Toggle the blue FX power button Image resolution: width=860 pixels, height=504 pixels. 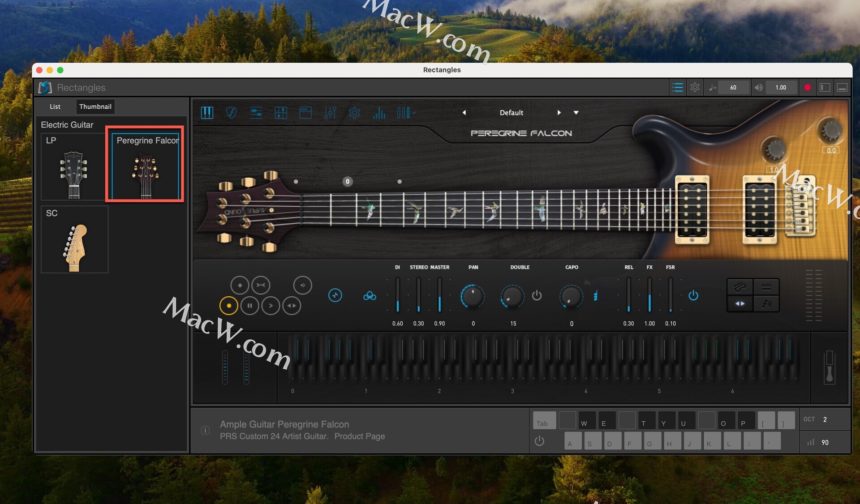[693, 295]
